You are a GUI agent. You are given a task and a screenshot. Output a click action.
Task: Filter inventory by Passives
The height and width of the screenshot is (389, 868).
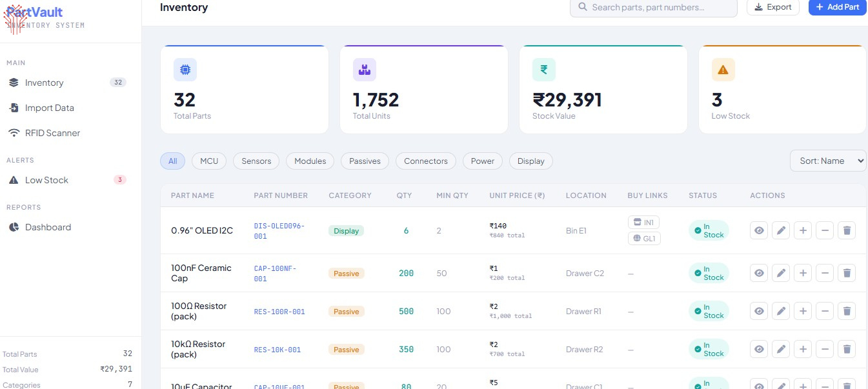coord(365,161)
